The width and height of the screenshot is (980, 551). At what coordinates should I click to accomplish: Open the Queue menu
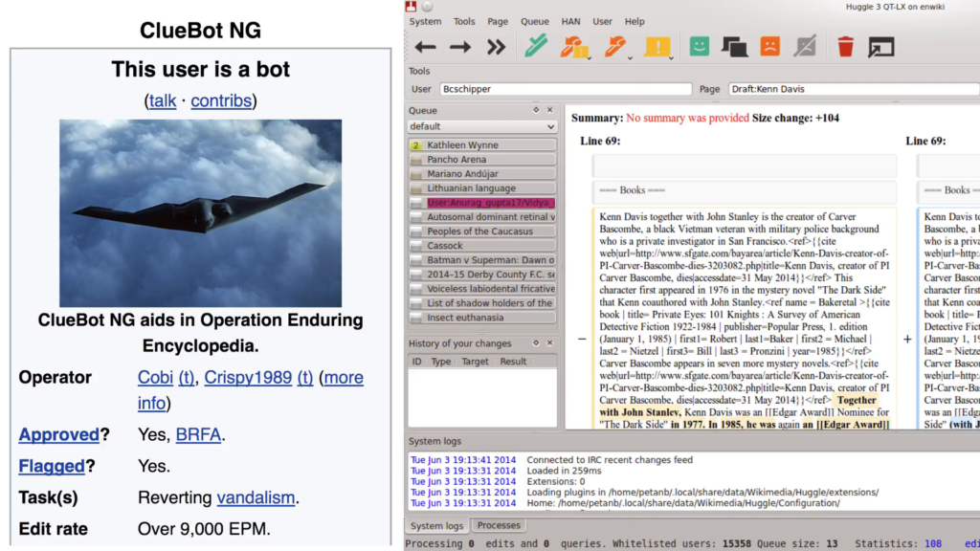point(534,21)
